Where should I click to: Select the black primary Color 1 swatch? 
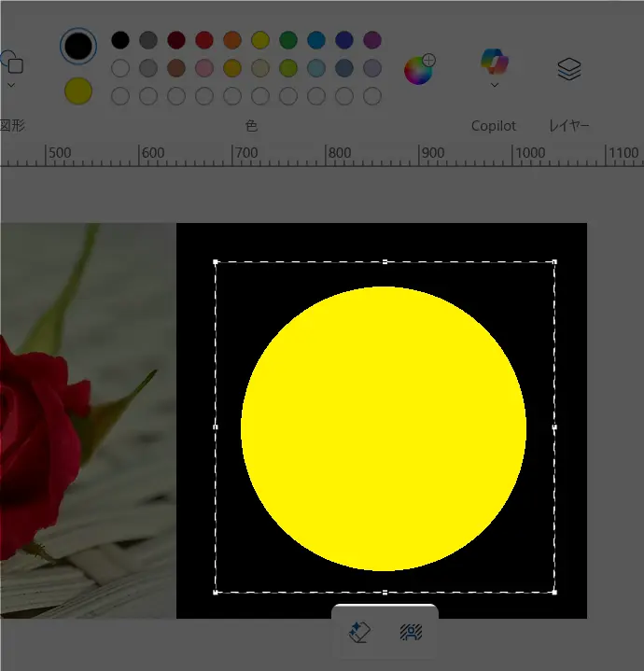pos(78,47)
